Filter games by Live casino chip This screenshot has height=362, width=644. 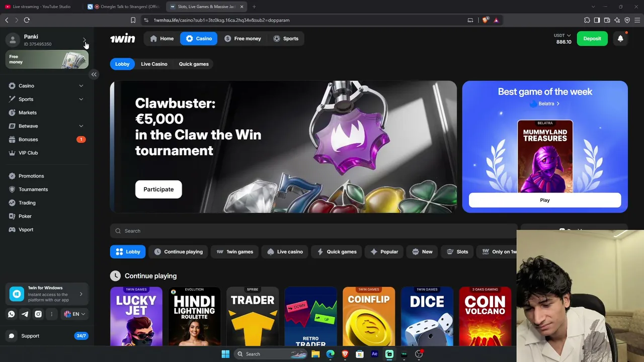coord(285,252)
